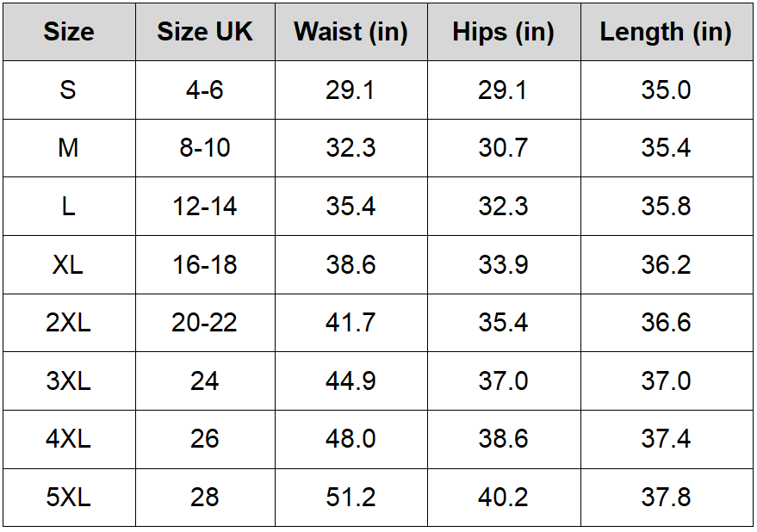Viewport: 757px width, 532px height.
Task: Click the Length (in) header cell
Action: click(x=666, y=32)
